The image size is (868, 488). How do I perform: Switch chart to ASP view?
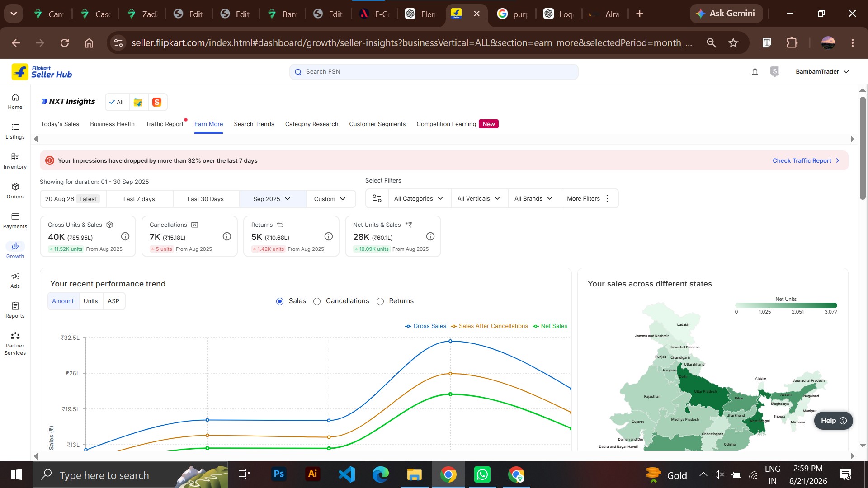pyautogui.click(x=113, y=301)
